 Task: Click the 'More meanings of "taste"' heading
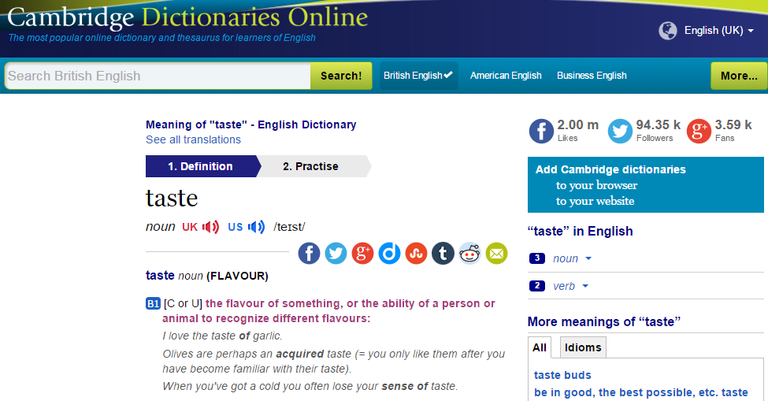tap(604, 322)
